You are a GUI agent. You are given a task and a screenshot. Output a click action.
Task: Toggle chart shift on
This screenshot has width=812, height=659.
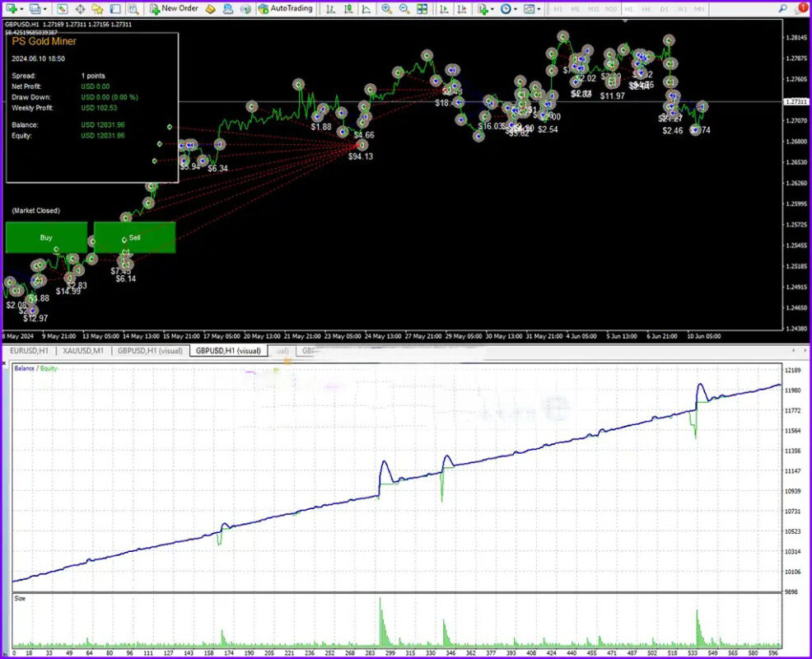point(462,8)
